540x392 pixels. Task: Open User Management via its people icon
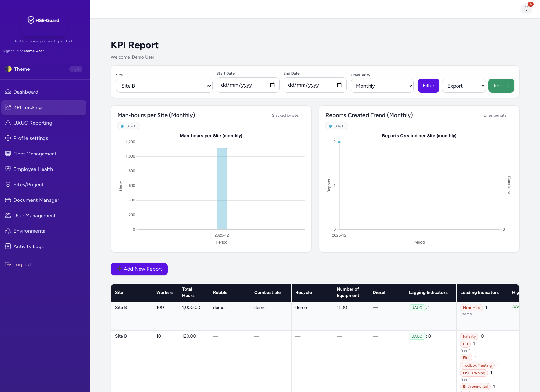click(8, 215)
